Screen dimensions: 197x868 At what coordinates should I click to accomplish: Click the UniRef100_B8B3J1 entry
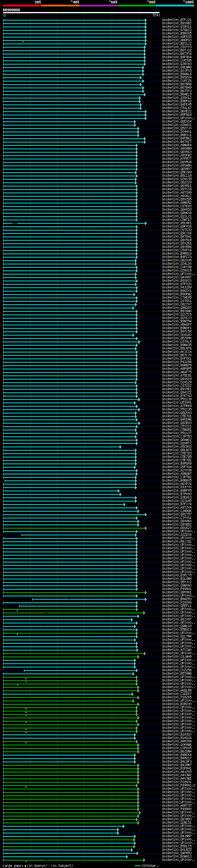[177, 135]
